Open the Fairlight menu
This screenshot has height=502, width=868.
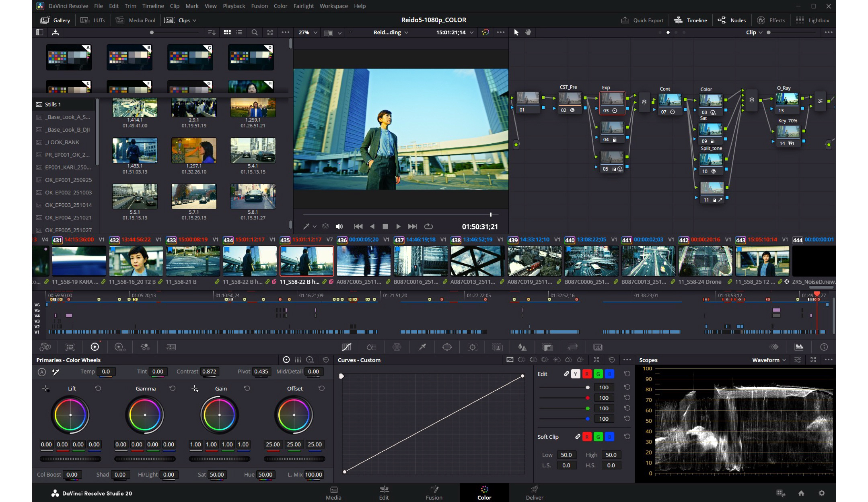coord(303,6)
